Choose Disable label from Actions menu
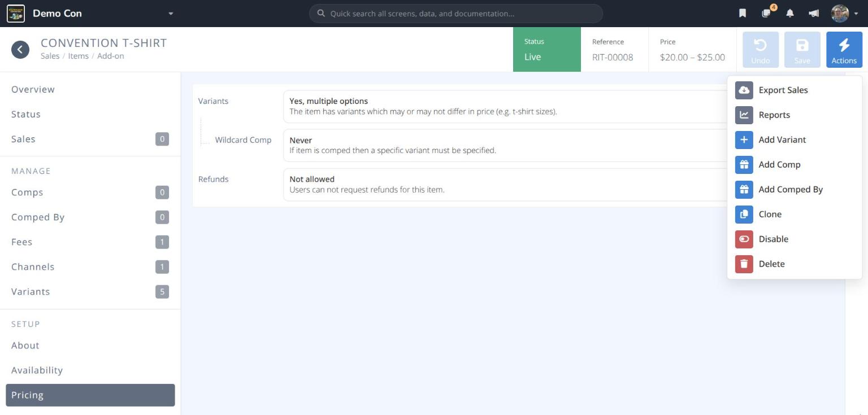 coord(774,239)
